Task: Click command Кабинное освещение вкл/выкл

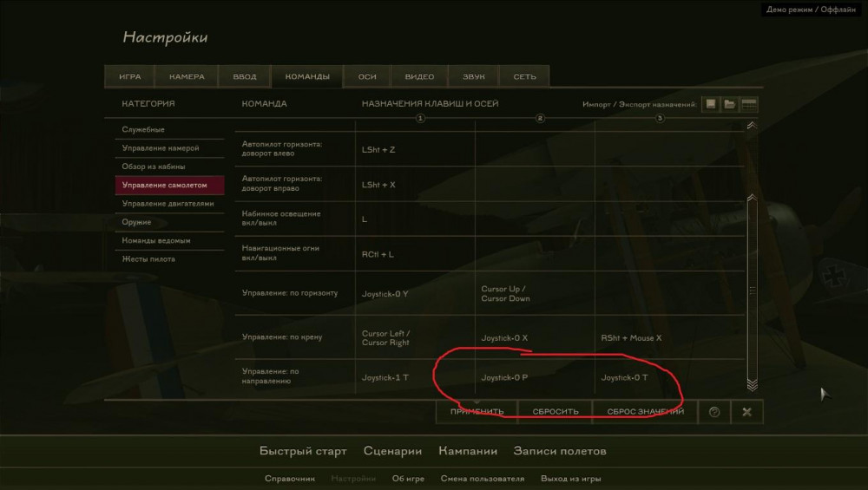Action: (x=281, y=219)
